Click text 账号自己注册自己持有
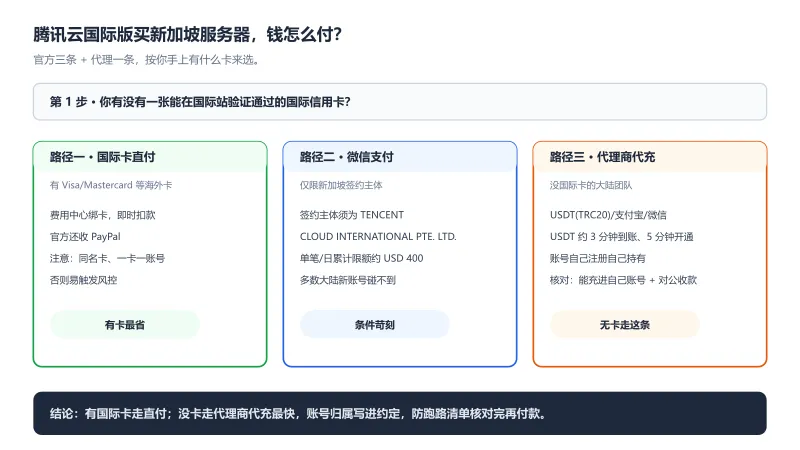 coord(597,258)
